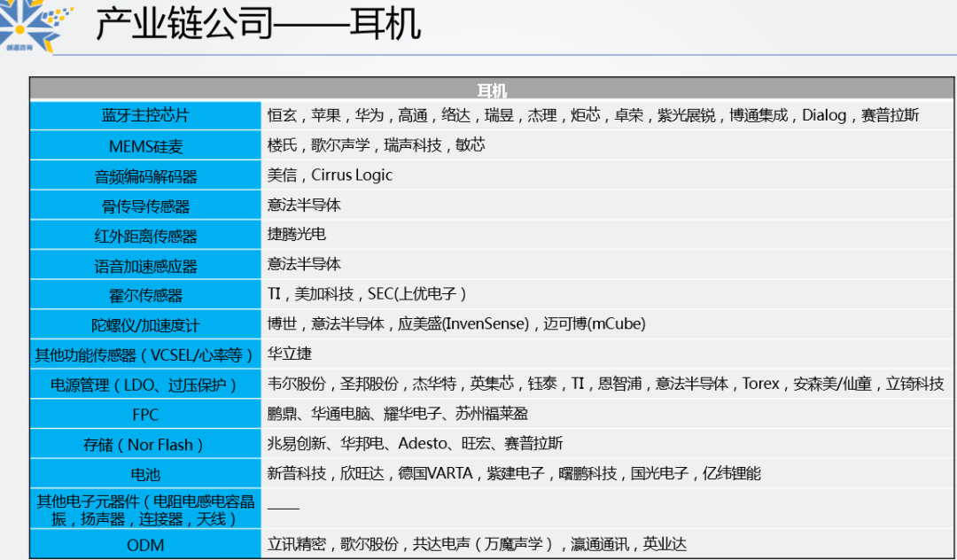This screenshot has height=560, width=957.
Task: Select the 其他电子元器件 row label
Action: click(x=145, y=509)
